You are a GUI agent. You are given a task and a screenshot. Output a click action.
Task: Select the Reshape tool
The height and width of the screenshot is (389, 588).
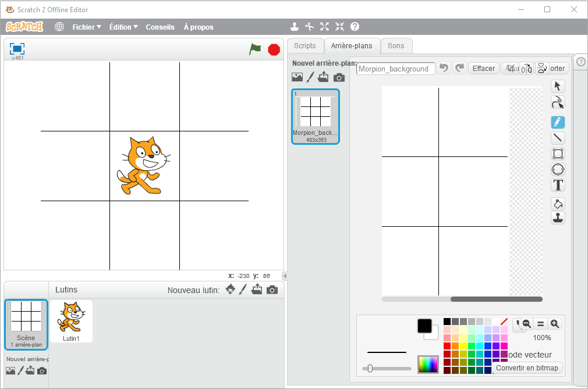(558, 103)
